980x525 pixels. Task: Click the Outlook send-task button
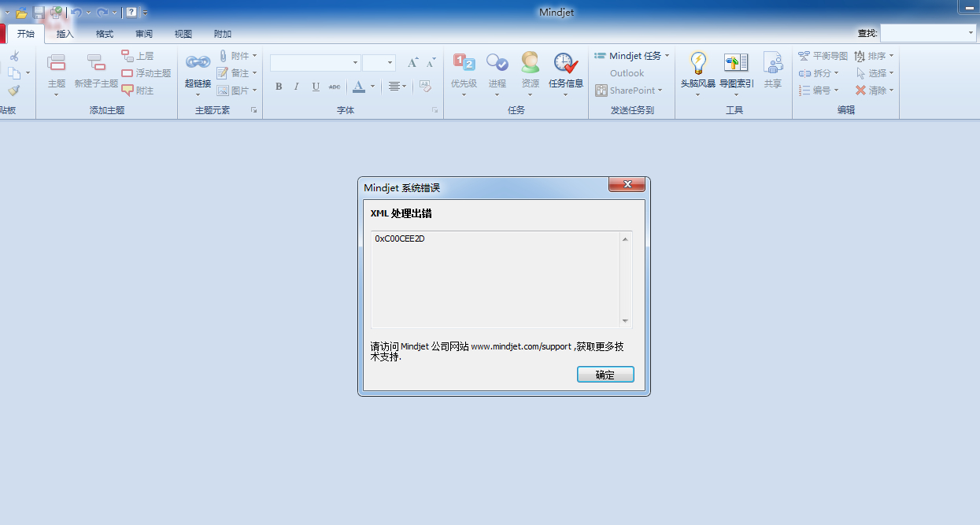point(627,73)
